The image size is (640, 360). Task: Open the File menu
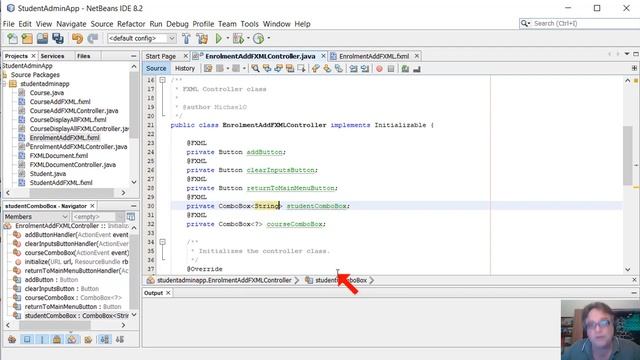[x=8, y=24]
